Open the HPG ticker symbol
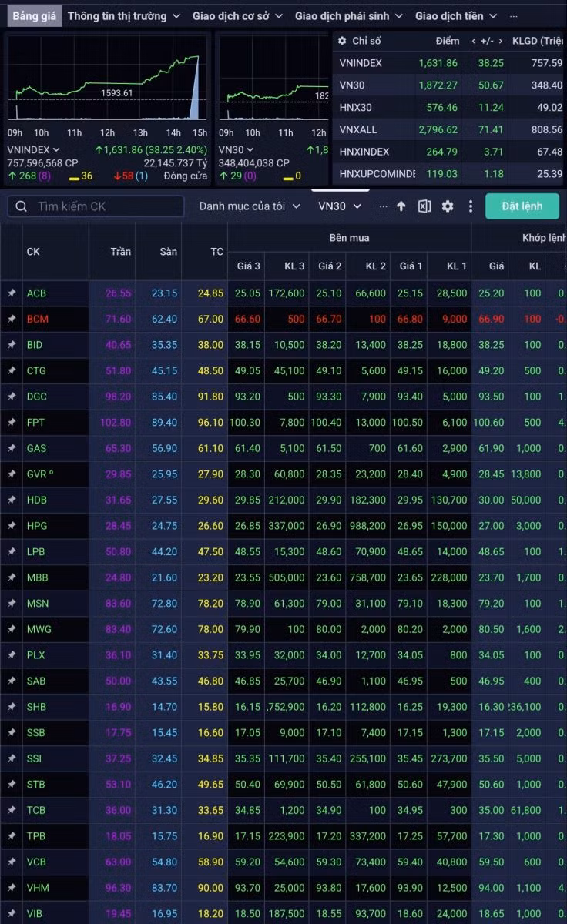The image size is (567, 924). (37, 525)
